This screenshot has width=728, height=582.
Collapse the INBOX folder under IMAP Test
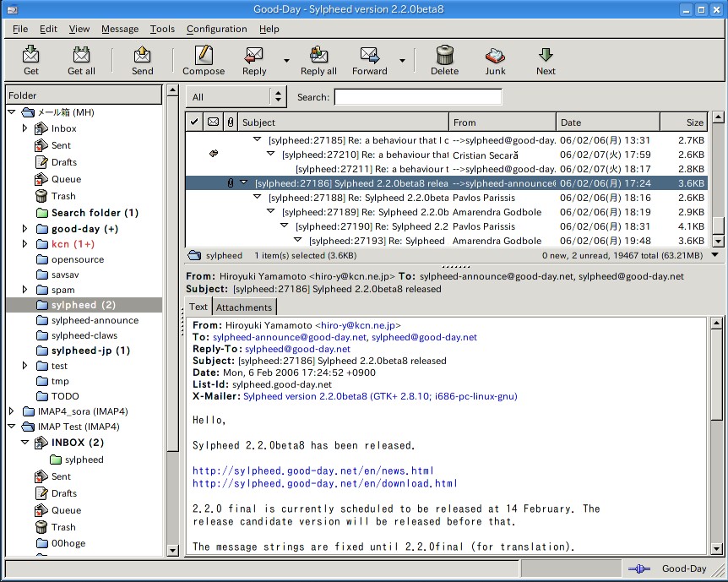25,442
